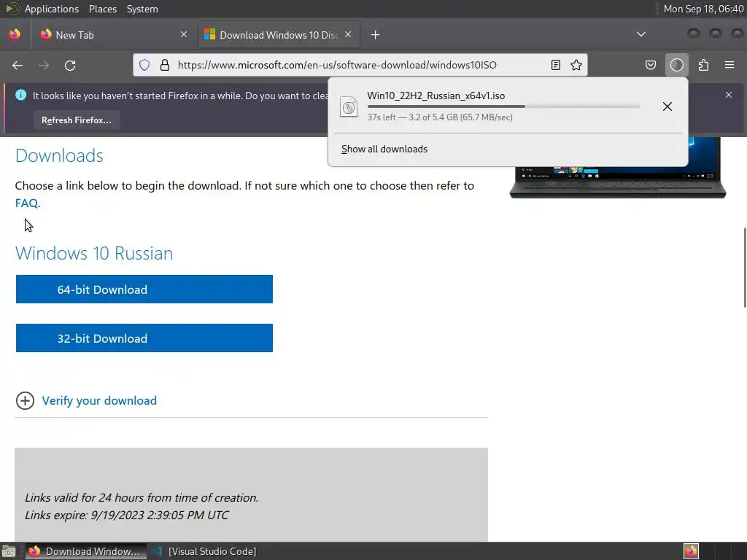Click the Links expire date text
The width and height of the screenshot is (747, 560).
pos(127,516)
